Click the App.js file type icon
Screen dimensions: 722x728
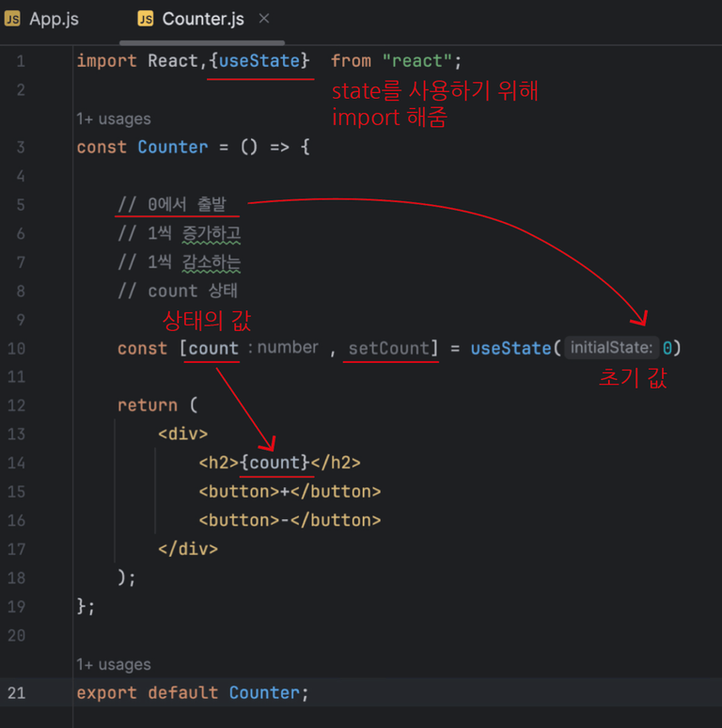(x=12, y=20)
